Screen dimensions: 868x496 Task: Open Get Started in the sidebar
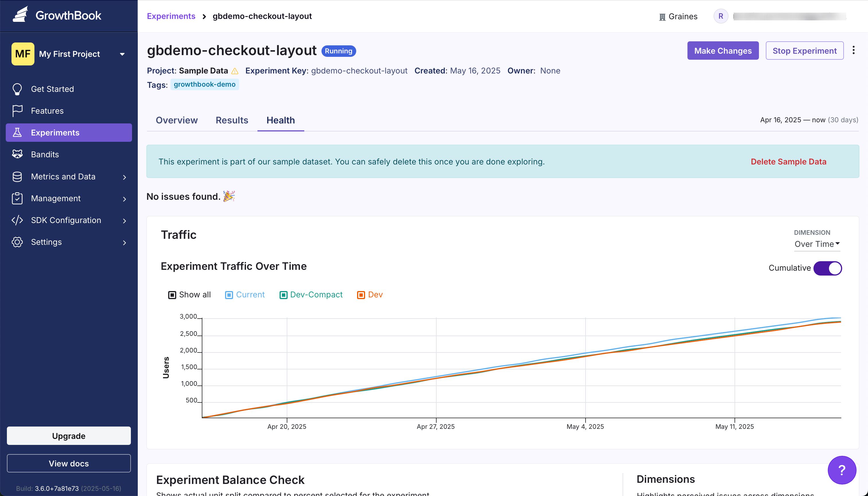(69, 89)
